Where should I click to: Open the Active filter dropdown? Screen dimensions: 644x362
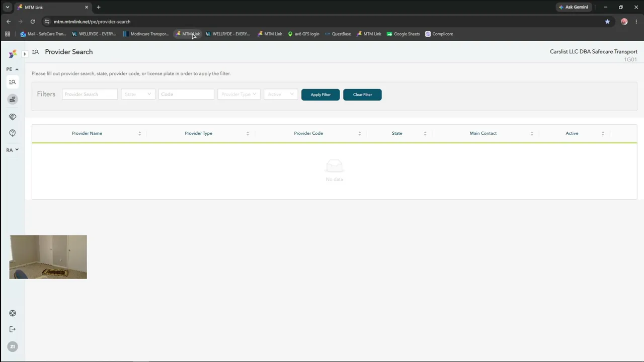pyautogui.click(x=281, y=94)
